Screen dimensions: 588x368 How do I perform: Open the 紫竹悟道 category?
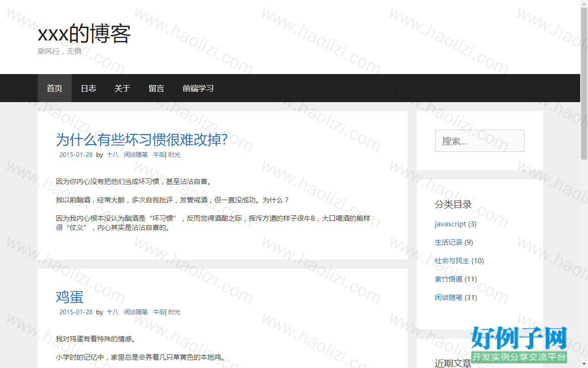(x=449, y=279)
